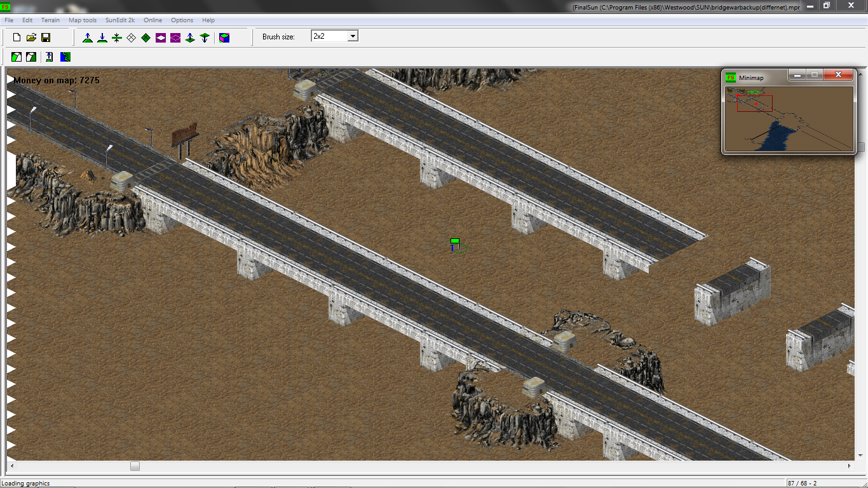Toggle the purple dotted hide field icon
The image size is (868, 488).
tap(175, 37)
